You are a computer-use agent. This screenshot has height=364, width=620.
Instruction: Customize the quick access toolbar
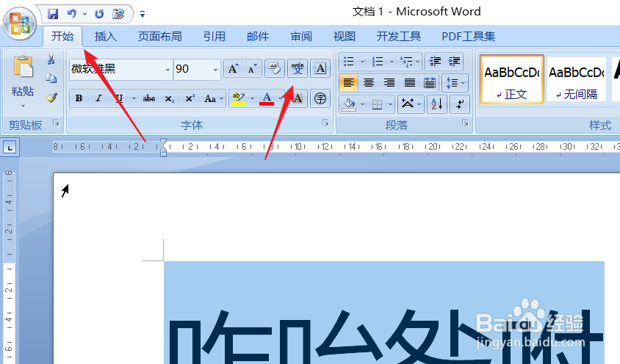pos(143,14)
